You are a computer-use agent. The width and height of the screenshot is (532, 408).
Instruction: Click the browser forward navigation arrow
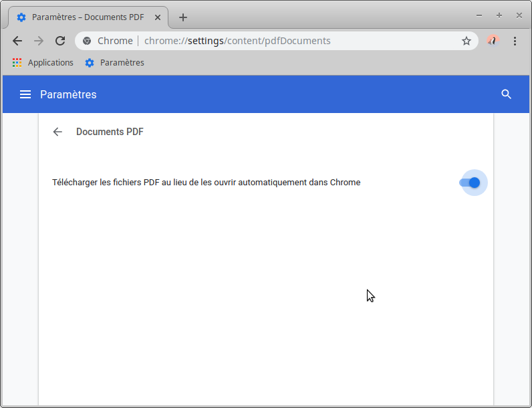39,41
